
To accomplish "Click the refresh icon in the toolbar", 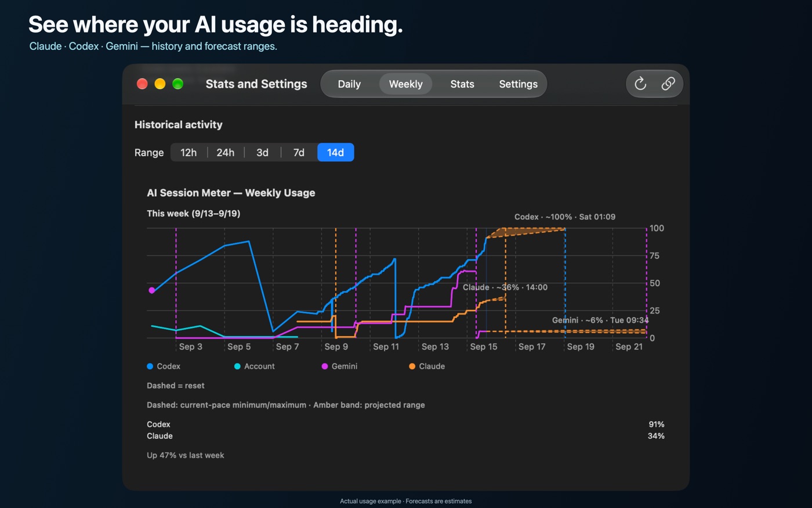I will click(x=640, y=84).
